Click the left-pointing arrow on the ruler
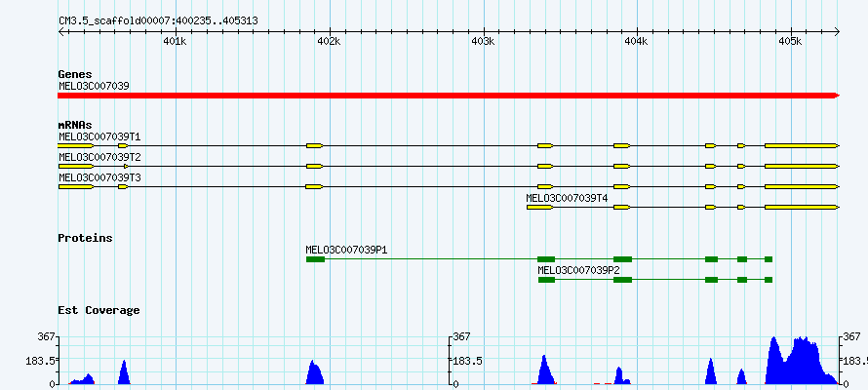The height and width of the screenshot is (390, 868). coord(62,32)
